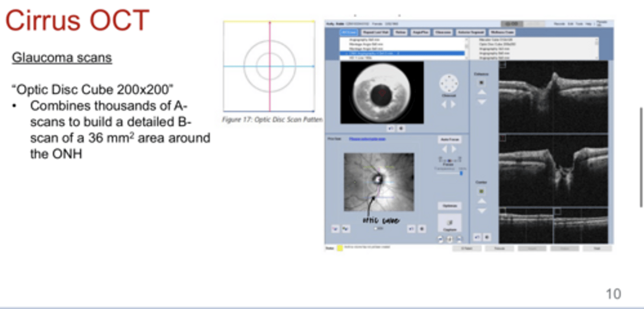Open the Help menu
This screenshot has height=309, width=644.
pyautogui.click(x=589, y=24)
